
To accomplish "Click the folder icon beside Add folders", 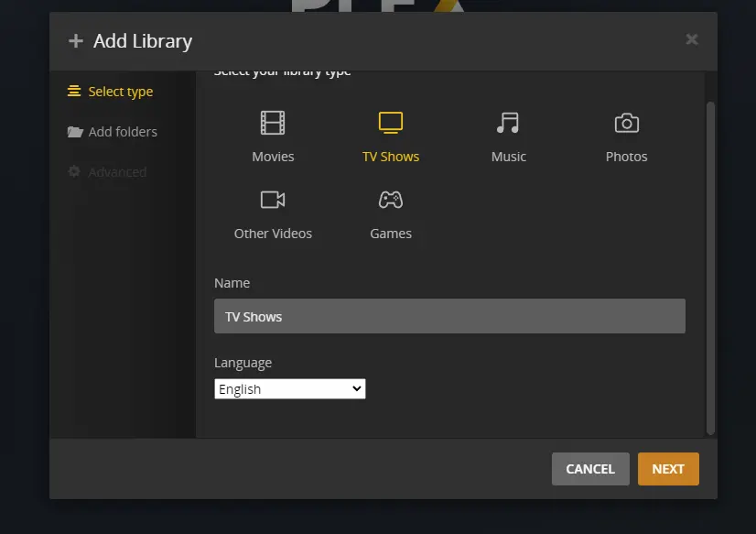I will 75,132.
